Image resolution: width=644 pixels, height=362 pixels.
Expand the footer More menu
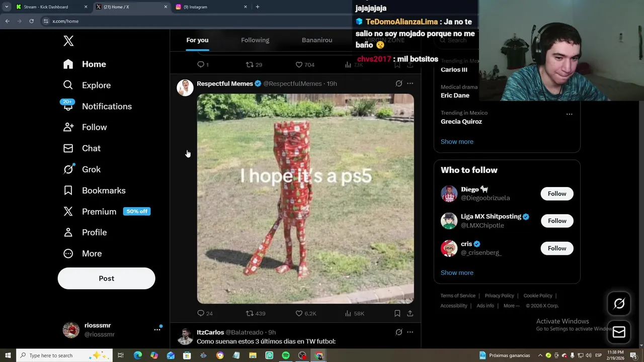coord(511,306)
